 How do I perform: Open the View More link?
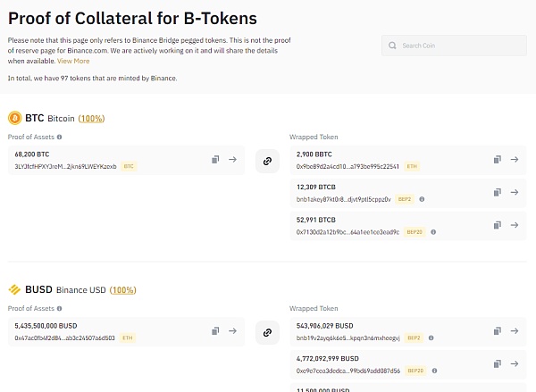pos(73,61)
